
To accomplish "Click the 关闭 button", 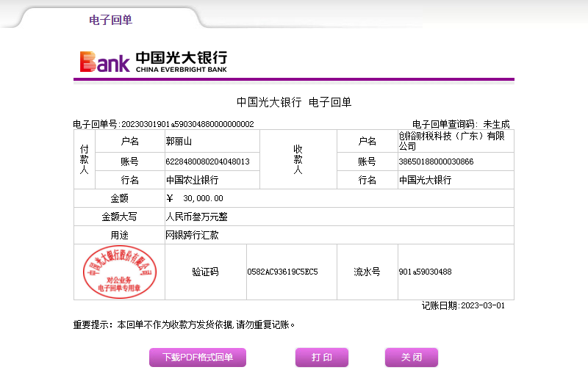I will (412, 357).
